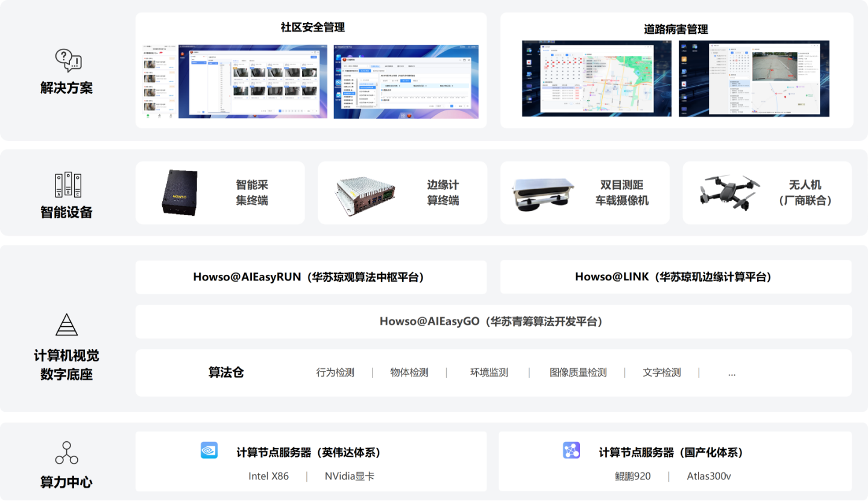
Task: Click the NVidia显卡 label
Action: click(x=350, y=476)
